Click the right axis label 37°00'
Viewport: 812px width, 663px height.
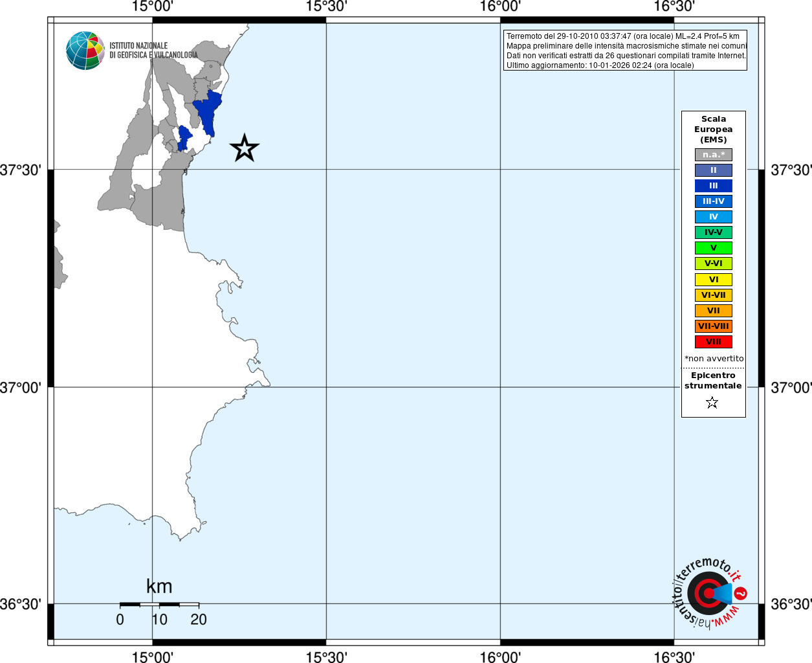point(791,388)
